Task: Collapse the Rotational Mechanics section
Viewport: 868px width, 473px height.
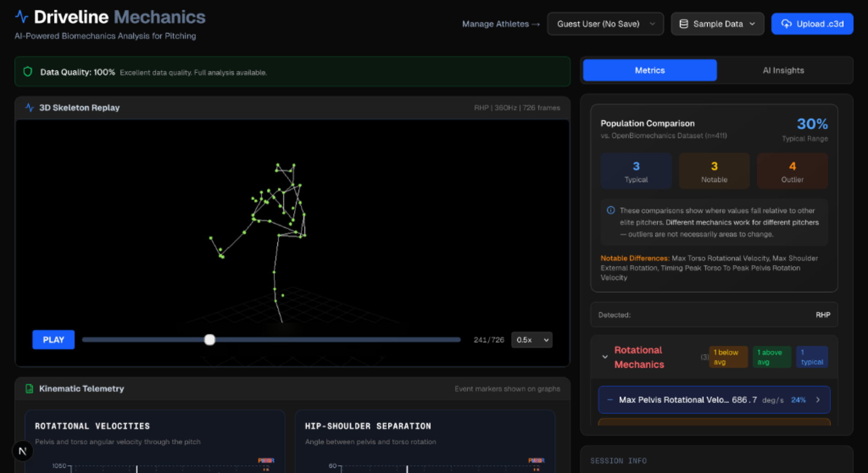Action: click(x=606, y=357)
